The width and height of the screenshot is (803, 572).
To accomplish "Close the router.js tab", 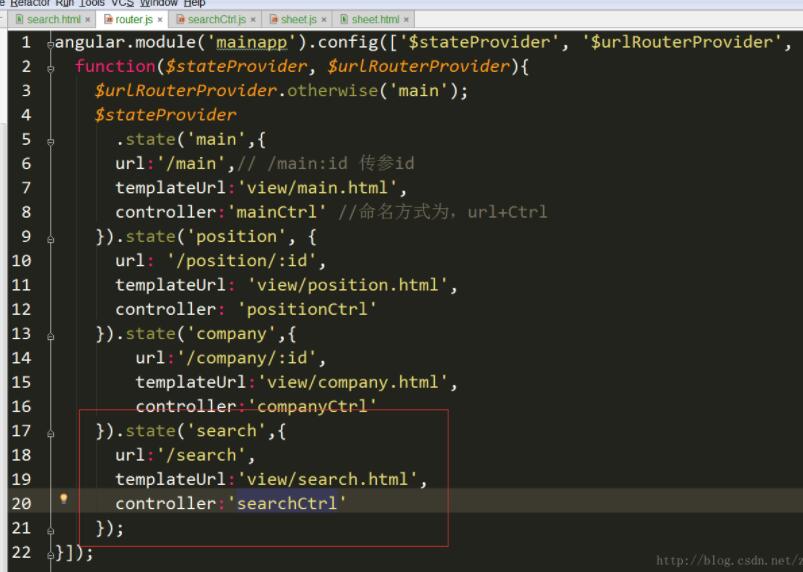I will (160, 20).
